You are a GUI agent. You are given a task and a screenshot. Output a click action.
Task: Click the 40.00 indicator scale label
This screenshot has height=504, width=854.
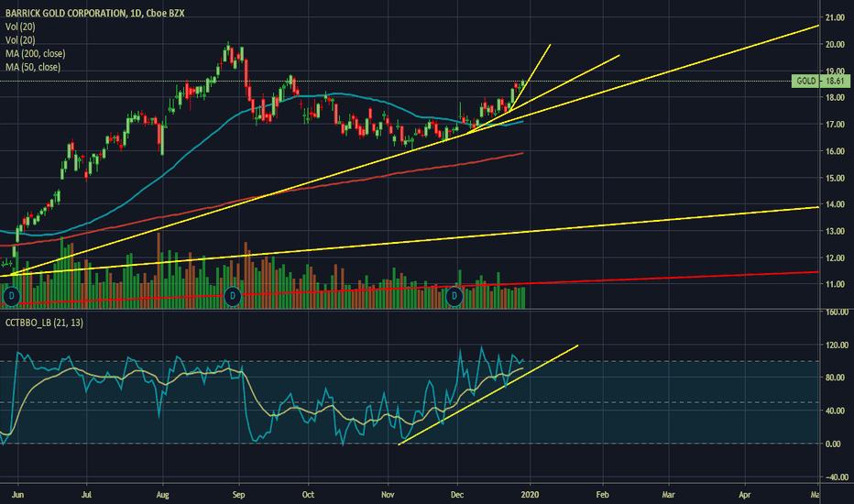tap(837, 411)
